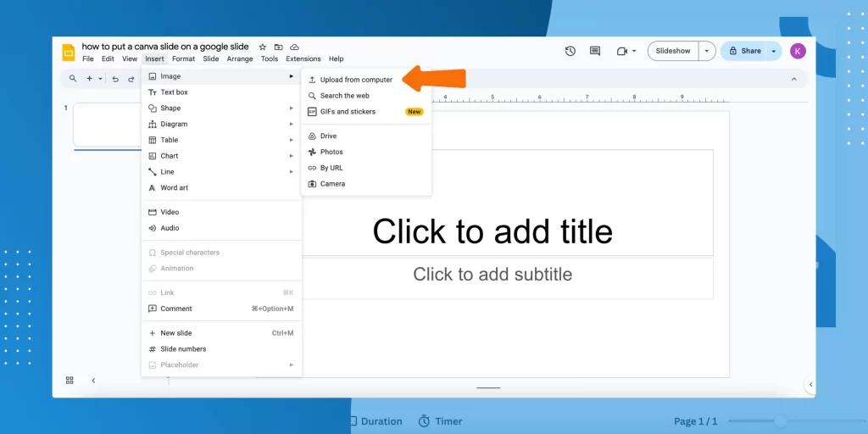This screenshot has width=868, height=434.
Task: Open grid view icon at bottom left
Action: (70, 381)
